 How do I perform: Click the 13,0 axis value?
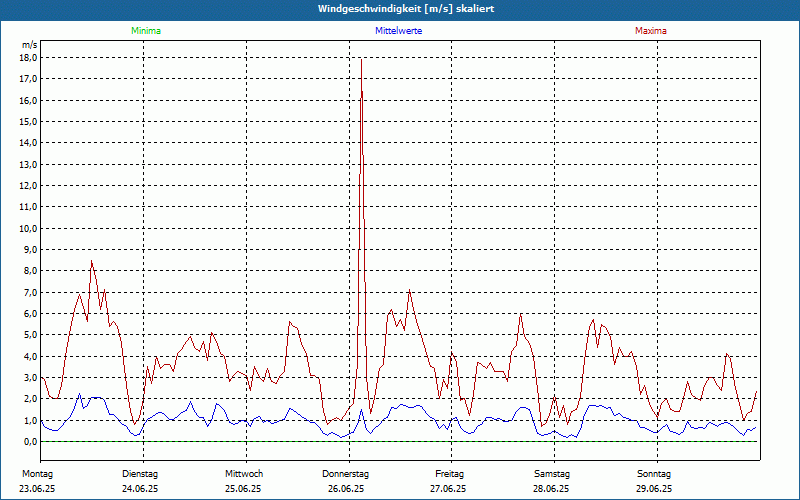[x=29, y=164]
